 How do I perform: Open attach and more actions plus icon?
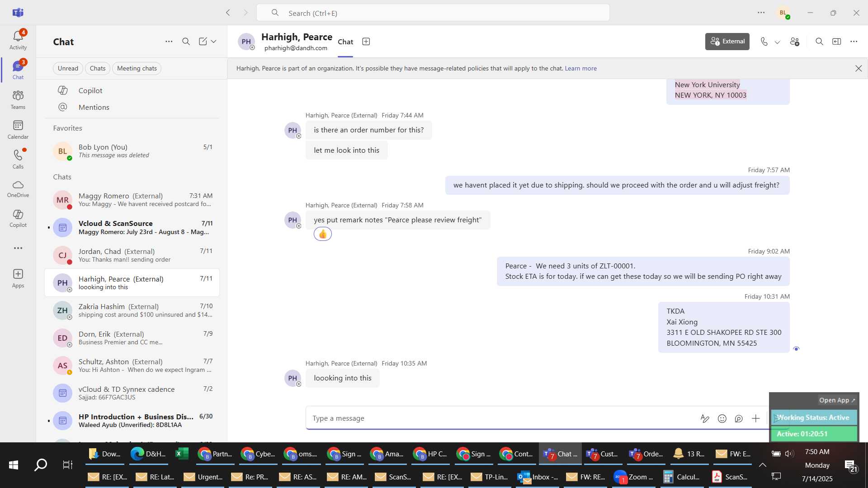(756, 418)
